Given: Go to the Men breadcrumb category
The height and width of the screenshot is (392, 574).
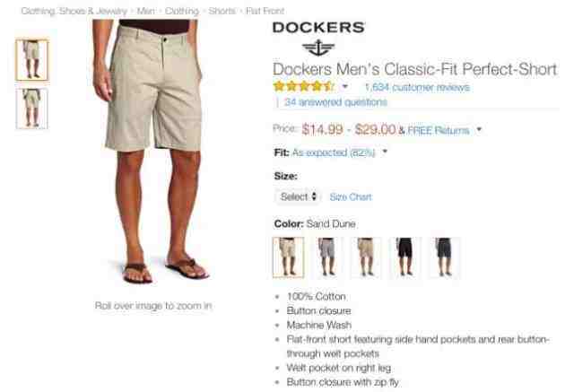Looking at the screenshot, I should pos(145,11).
